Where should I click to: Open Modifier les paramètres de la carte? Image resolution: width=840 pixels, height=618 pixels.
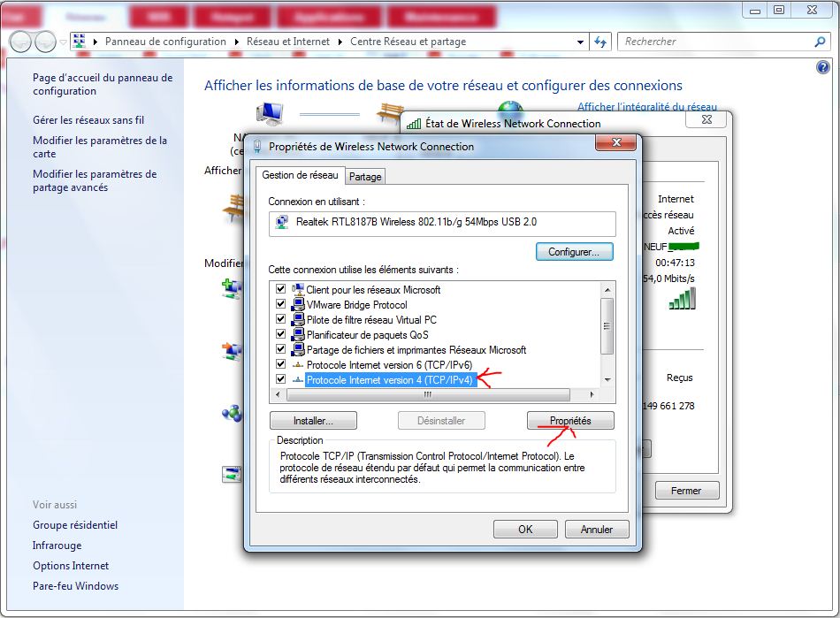coord(100,148)
